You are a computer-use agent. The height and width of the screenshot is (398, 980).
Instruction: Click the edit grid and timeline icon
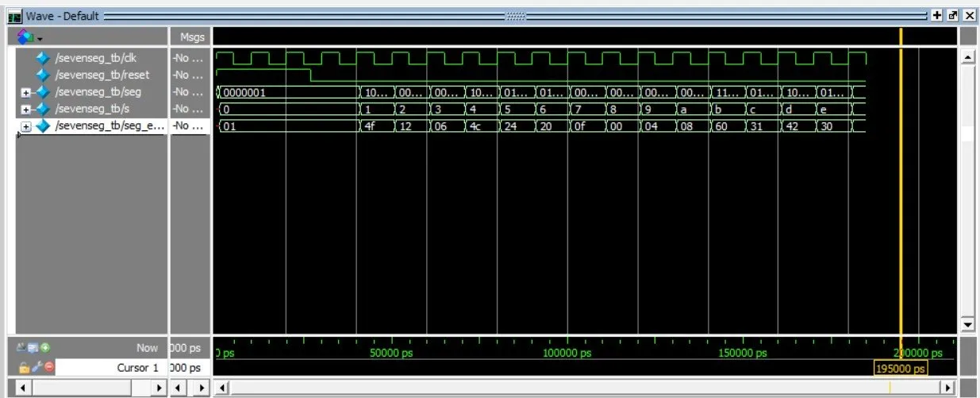[34, 347]
